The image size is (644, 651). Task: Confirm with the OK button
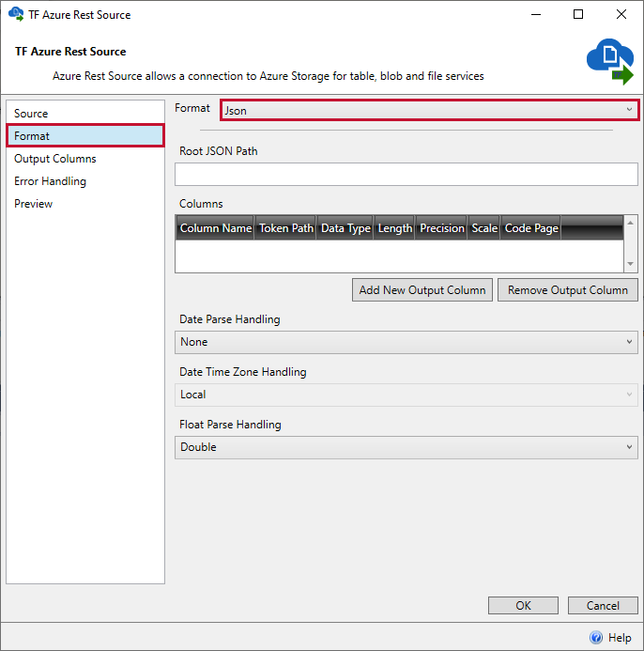point(523,605)
